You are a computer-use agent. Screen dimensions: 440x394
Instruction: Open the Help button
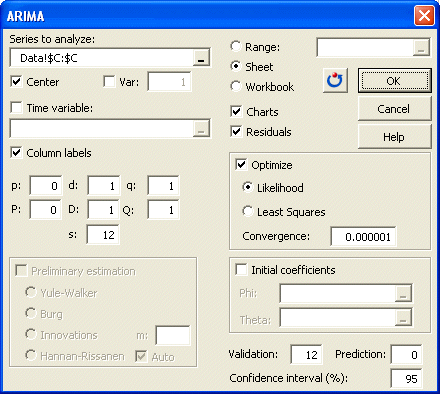click(x=395, y=137)
